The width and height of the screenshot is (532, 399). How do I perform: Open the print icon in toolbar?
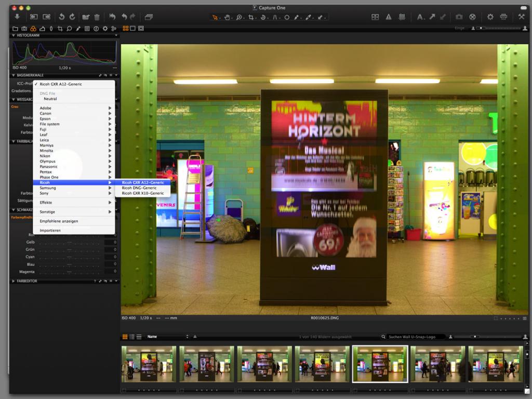pyautogui.click(x=503, y=17)
